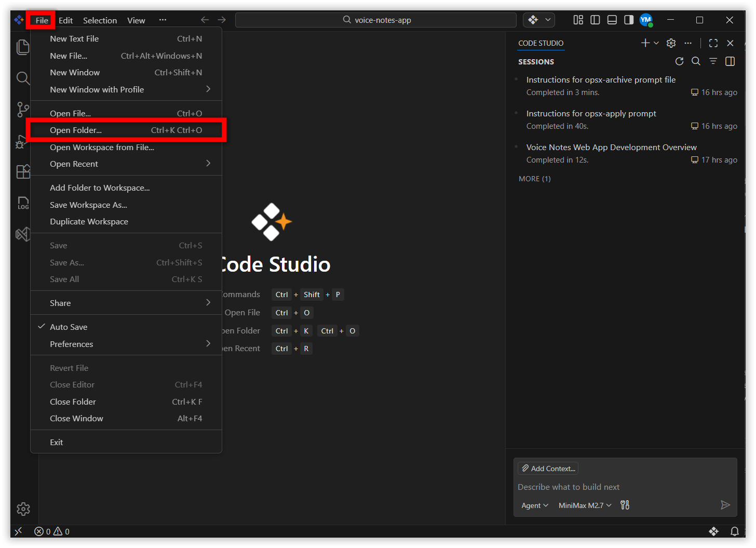Select Close Folder menu entry

126,402
